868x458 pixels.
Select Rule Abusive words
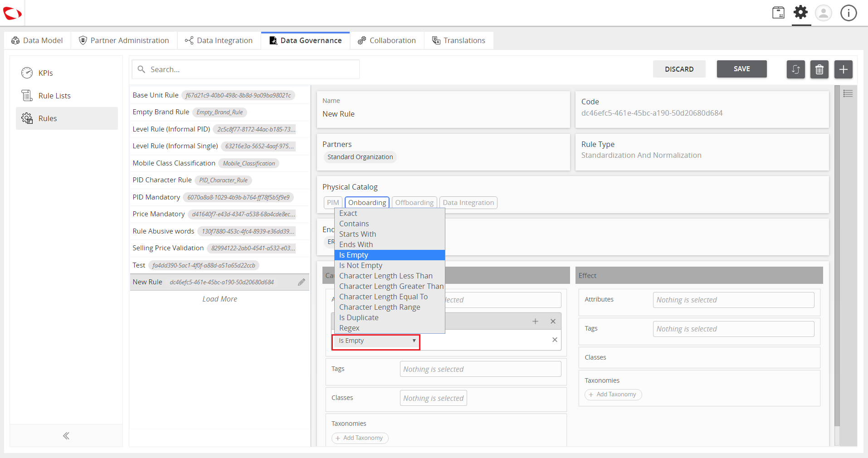coord(219,231)
